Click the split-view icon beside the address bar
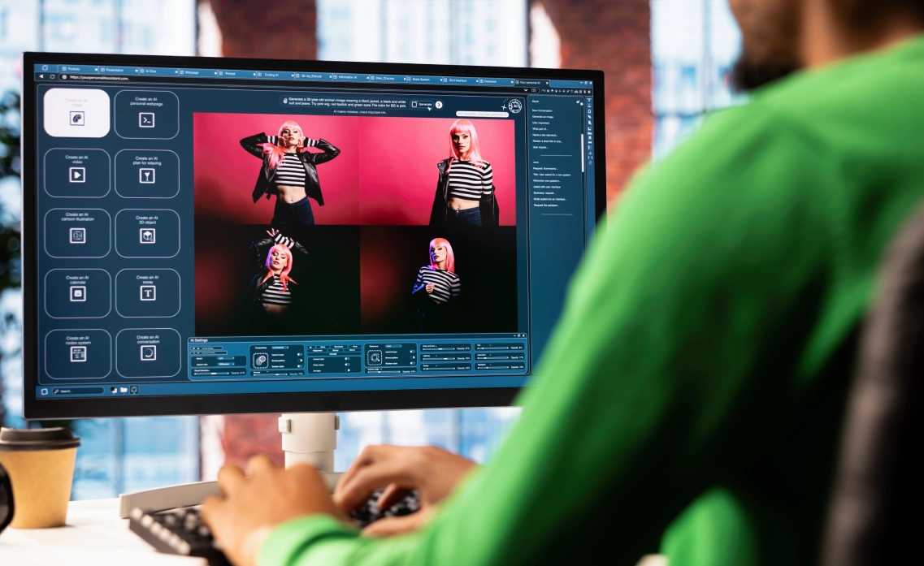The height and width of the screenshot is (566, 924). pos(534,90)
